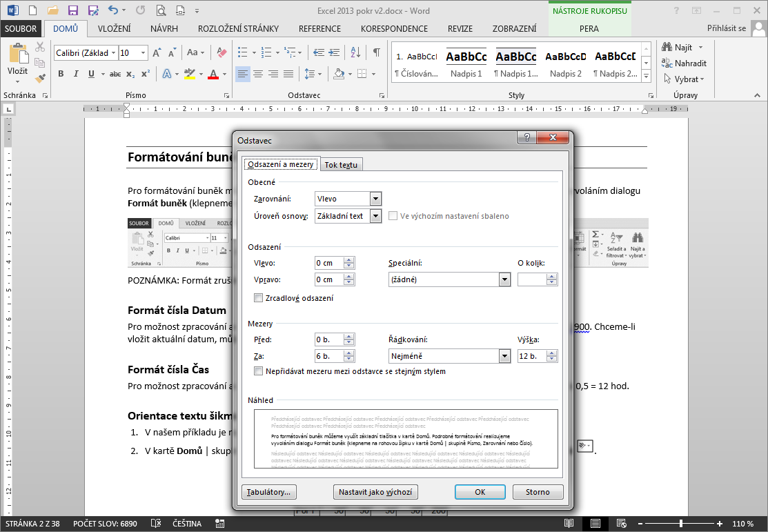This screenshot has width=768, height=532.
Task: Click the font color red A swatch
Action: click(x=213, y=74)
